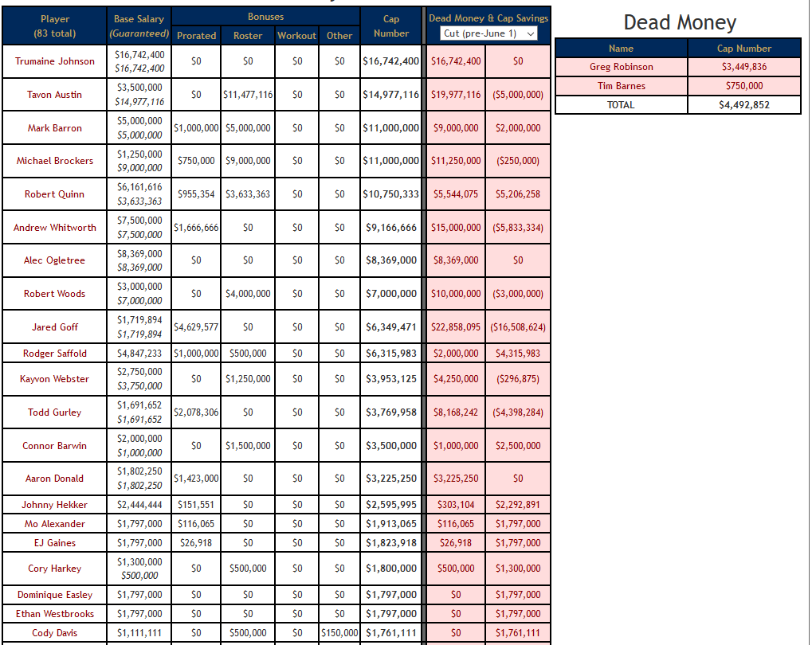Image resolution: width=812 pixels, height=645 pixels.
Task: View Andrew Whitworth's player link
Action: [x=55, y=227]
